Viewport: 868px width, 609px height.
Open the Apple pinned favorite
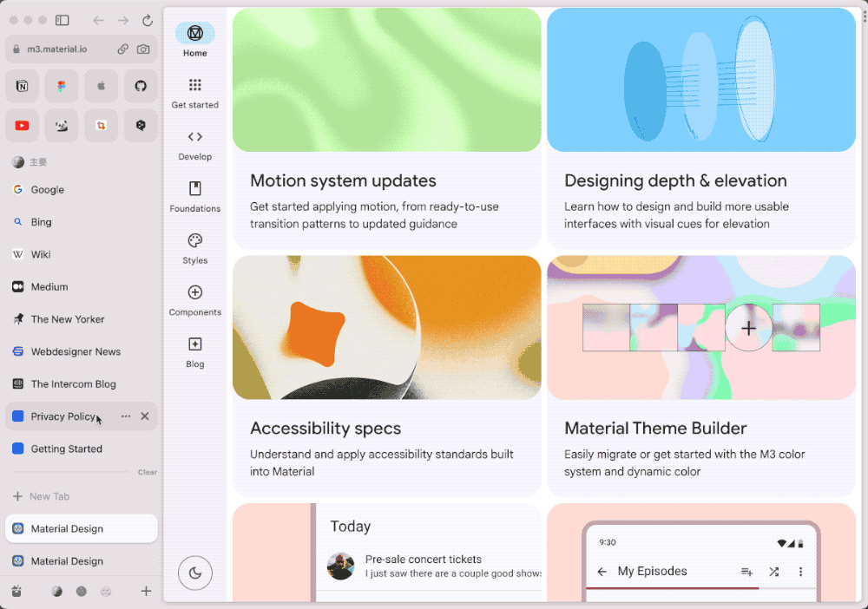102,86
